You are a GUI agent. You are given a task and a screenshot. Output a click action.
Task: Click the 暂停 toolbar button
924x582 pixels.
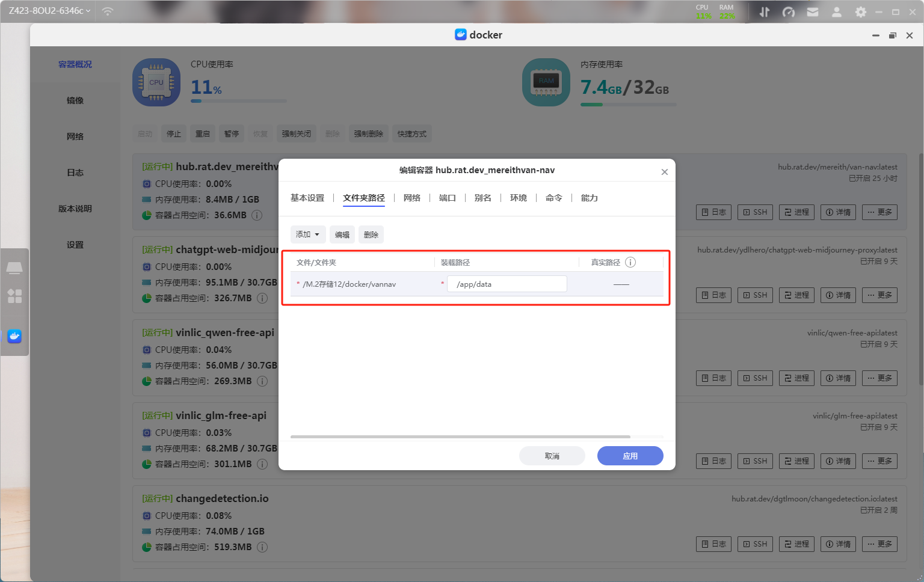point(232,133)
